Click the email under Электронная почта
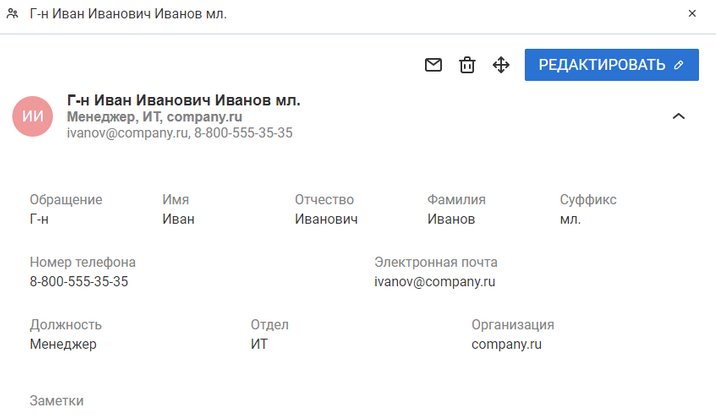Screen dimensions: 716x415 pyautogui.click(x=435, y=281)
